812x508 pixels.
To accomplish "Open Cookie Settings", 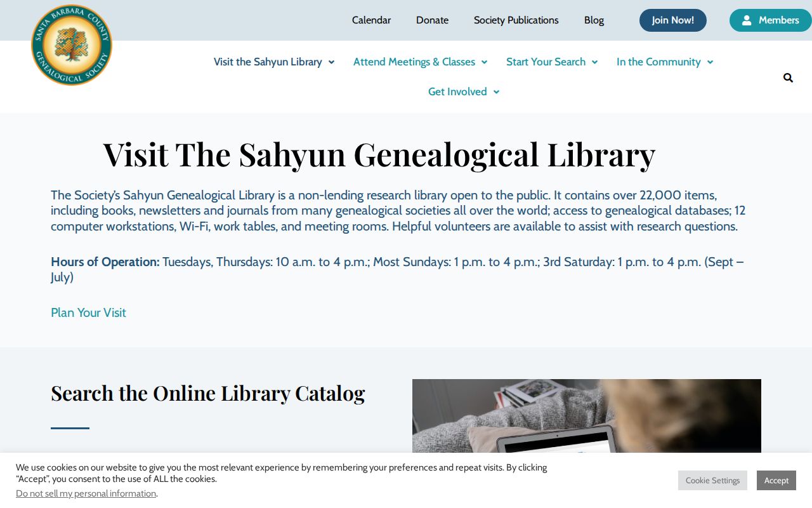I will (712, 480).
